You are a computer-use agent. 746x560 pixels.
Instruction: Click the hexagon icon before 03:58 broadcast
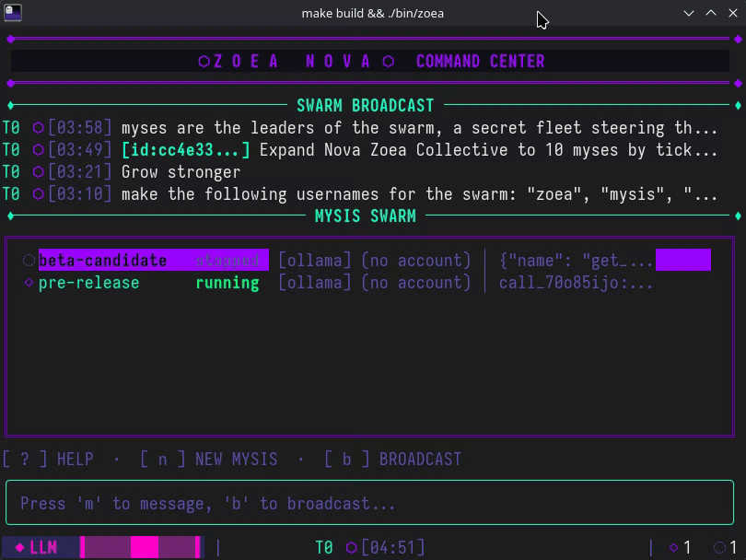(x=38, y=128)
